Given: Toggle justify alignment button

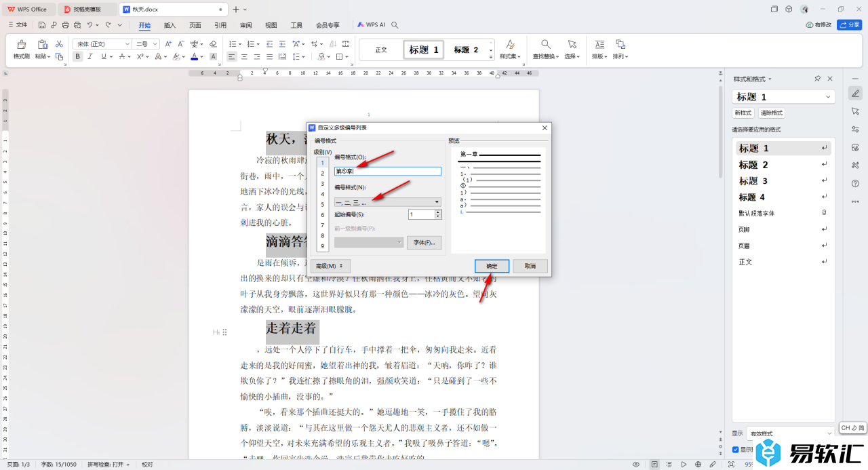Looking at the screenshot, I should pos(270,57).
